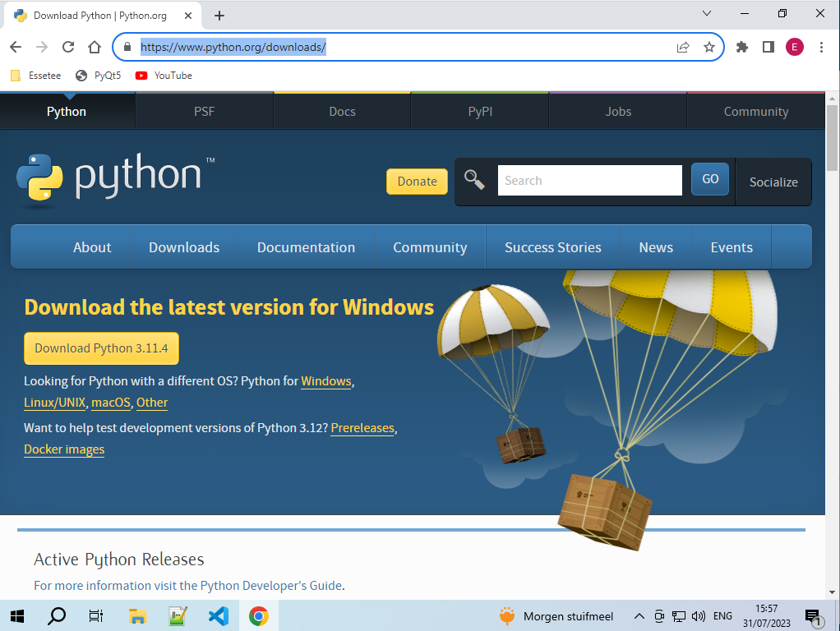The image size is (840, 631).
Task: Toggle the Chrome side panel
Action: coord(768,47)
